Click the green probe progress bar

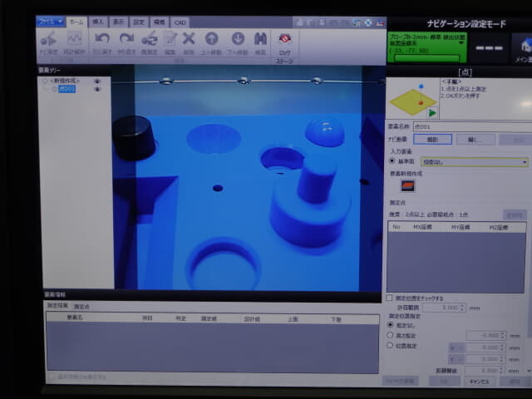(426, 58)
